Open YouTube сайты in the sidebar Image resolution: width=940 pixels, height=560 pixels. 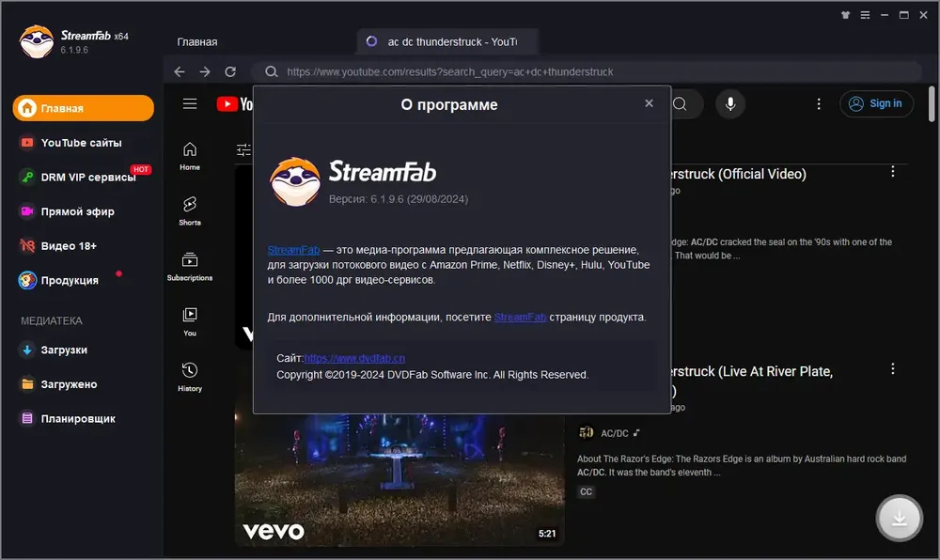(81, 143)
